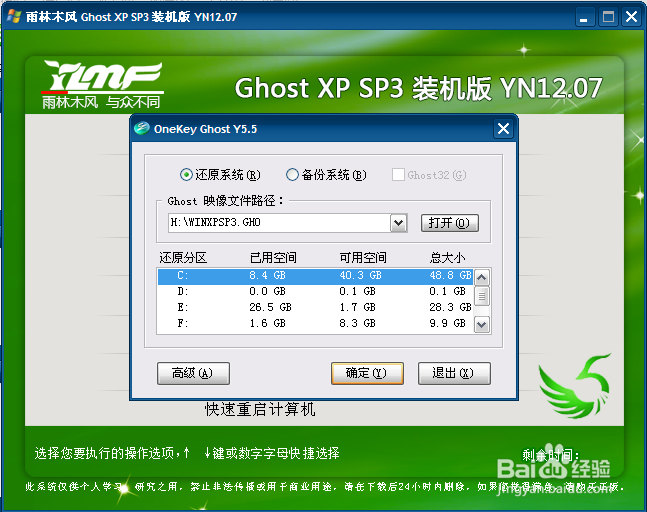Click the YLMF 雨林木风 logo
The image size is (647, 512).
click(x=103, y=85)
